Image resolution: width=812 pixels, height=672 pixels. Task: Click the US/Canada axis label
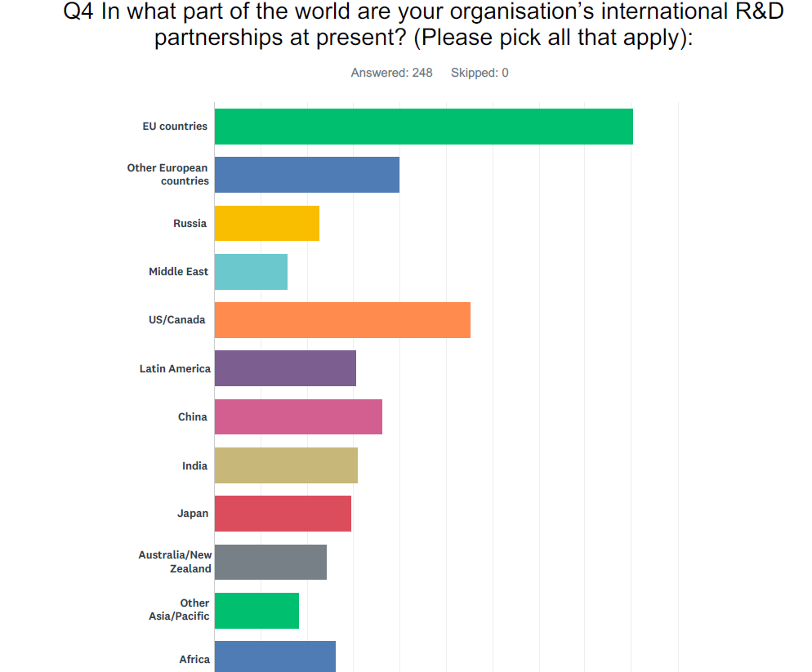(x=177, y=320)
